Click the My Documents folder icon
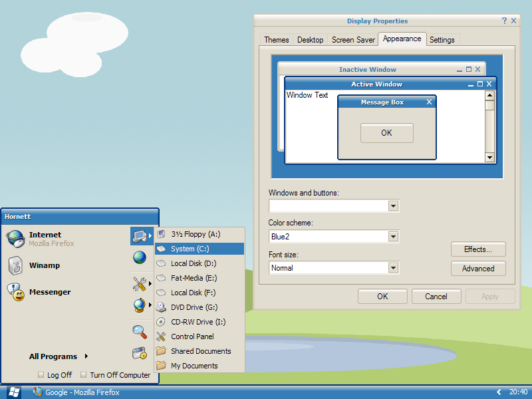 click(161, 365)
